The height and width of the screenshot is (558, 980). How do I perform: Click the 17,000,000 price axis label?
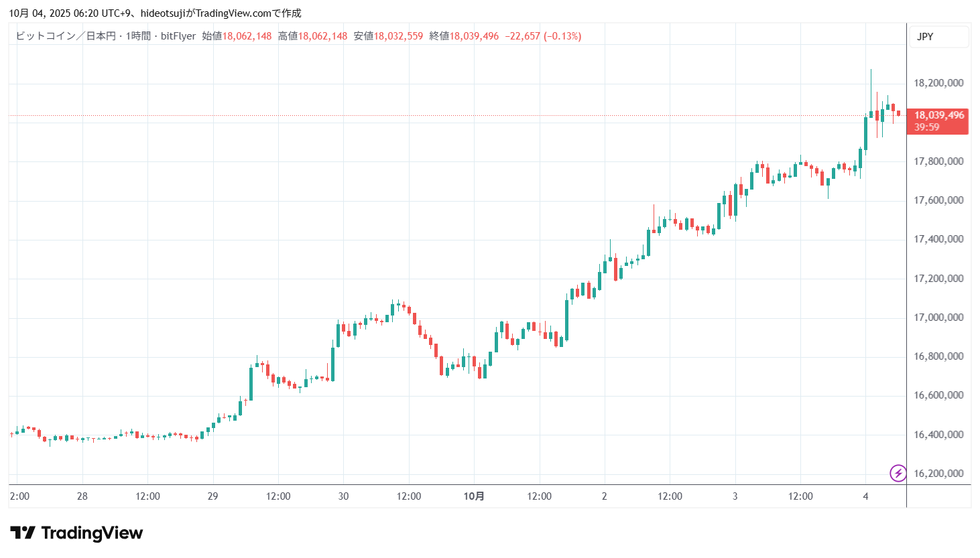tap(938, 318)
